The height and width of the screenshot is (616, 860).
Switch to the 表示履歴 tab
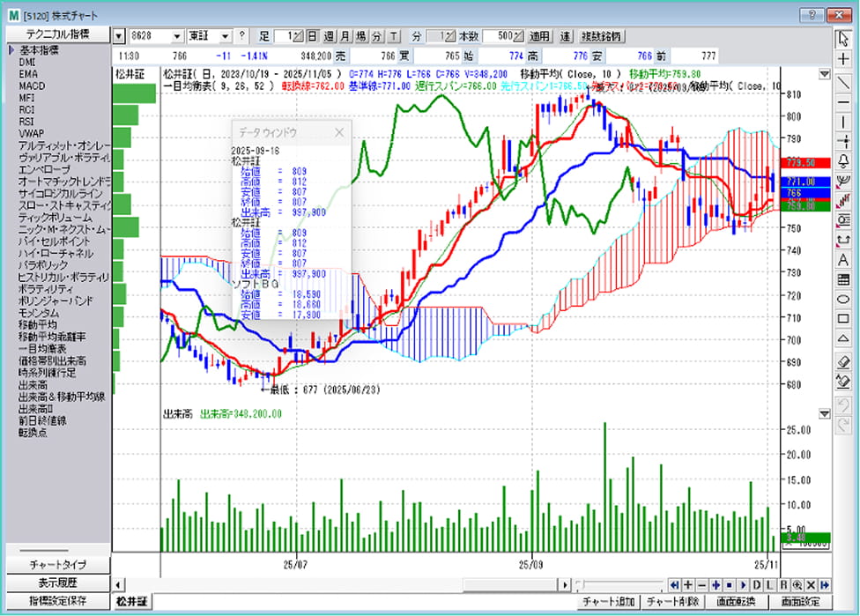[57, 583]
